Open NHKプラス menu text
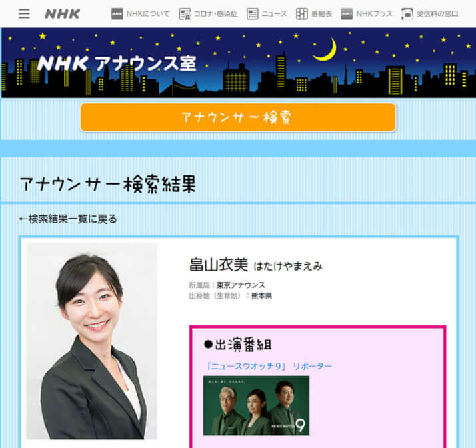Screen dimensions: 476x448 (374, 13)
